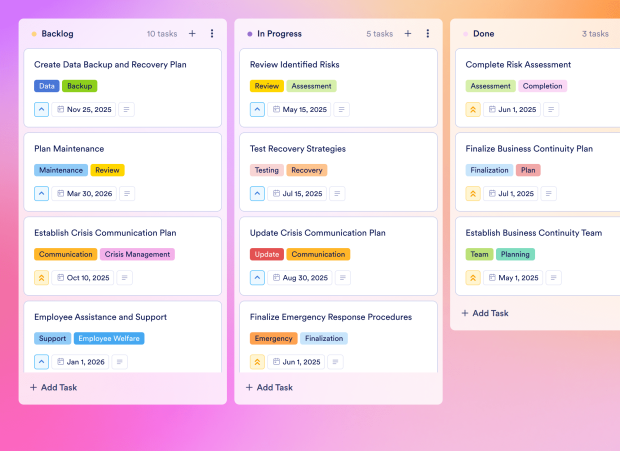This screenshot has height=451, width=620.
Task: Open the In Progress column options menu
Action: [x=427, y=33]
